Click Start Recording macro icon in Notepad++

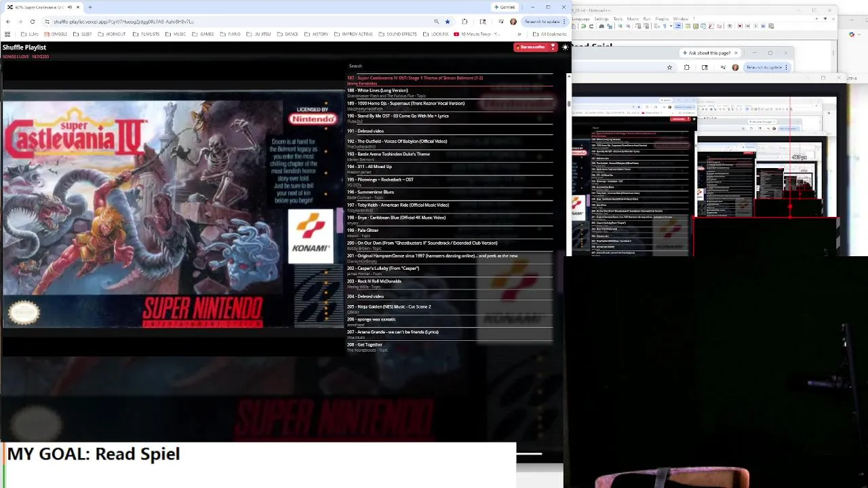point(740,26)
